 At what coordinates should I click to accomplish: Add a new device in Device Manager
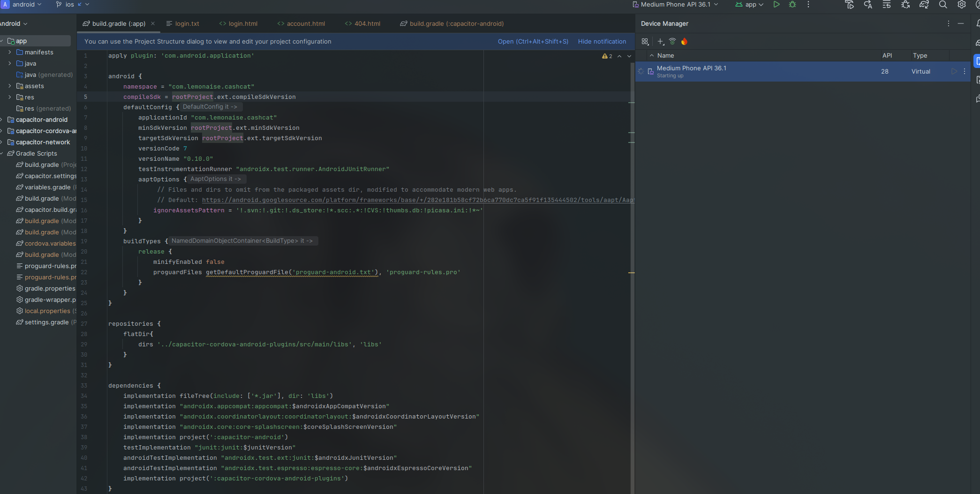click(660, 42)
